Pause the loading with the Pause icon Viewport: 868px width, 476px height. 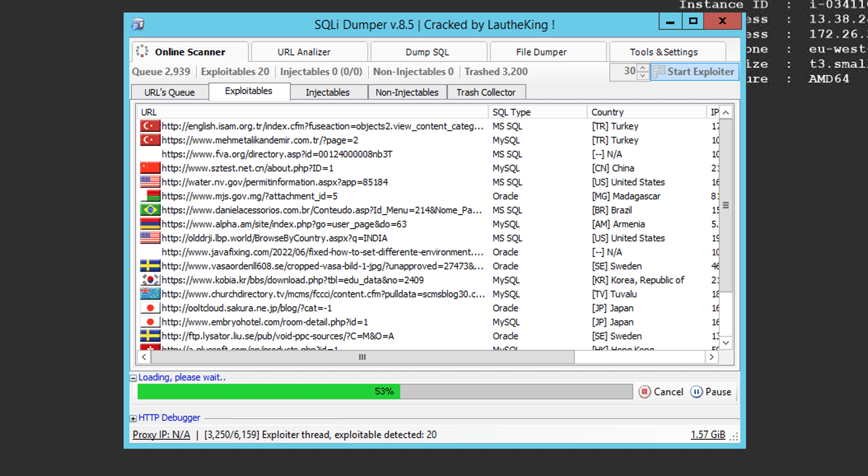coord(696,392)
